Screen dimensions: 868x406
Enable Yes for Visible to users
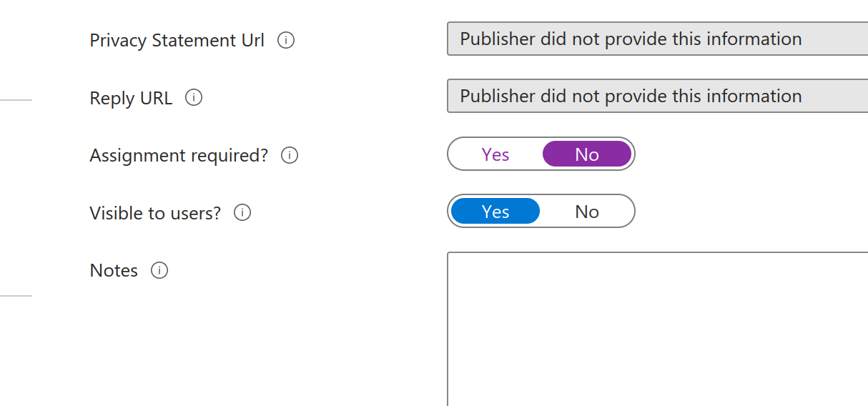click(x=495, y=212)
